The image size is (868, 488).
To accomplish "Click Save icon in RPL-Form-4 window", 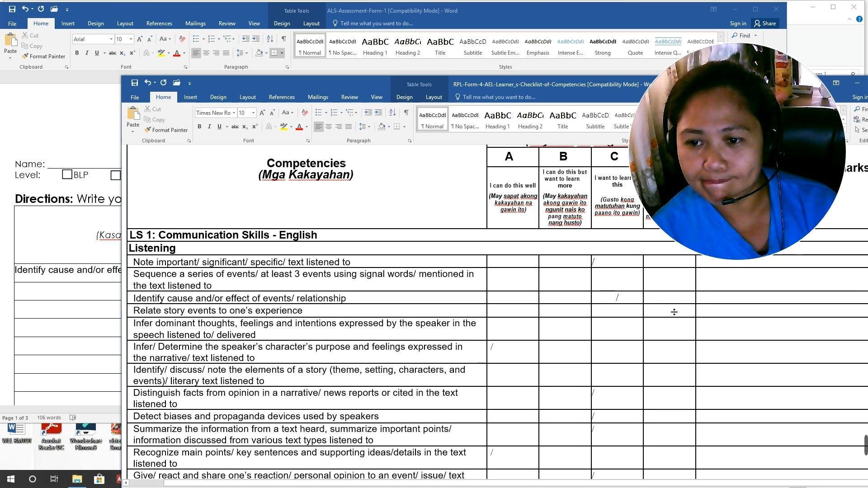I will tap(134, 83).
